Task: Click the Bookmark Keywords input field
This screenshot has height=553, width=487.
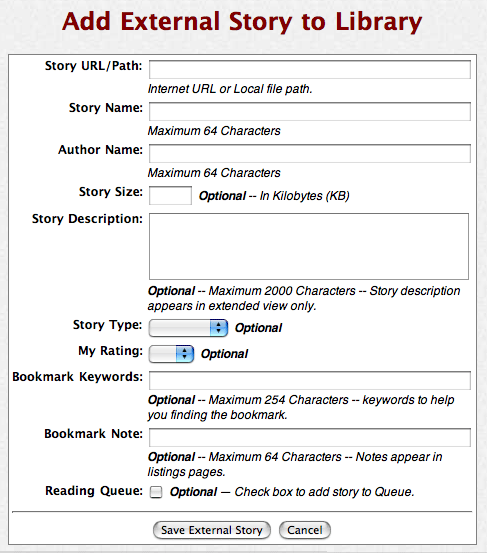Action: point(310,380)
